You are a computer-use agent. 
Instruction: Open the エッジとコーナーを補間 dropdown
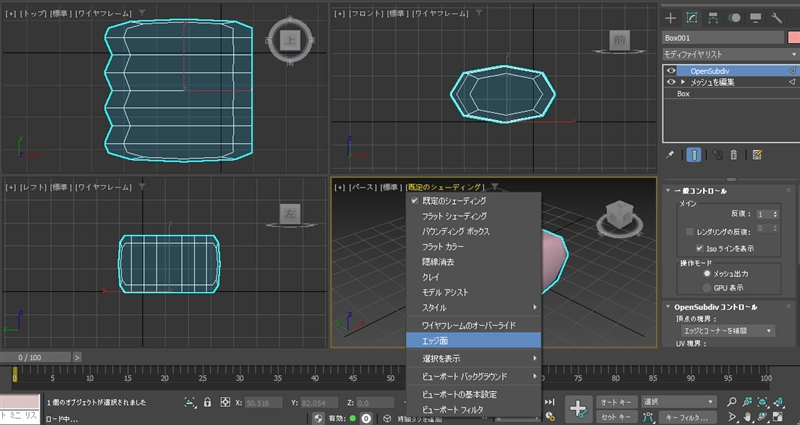(x=728, y=331)
